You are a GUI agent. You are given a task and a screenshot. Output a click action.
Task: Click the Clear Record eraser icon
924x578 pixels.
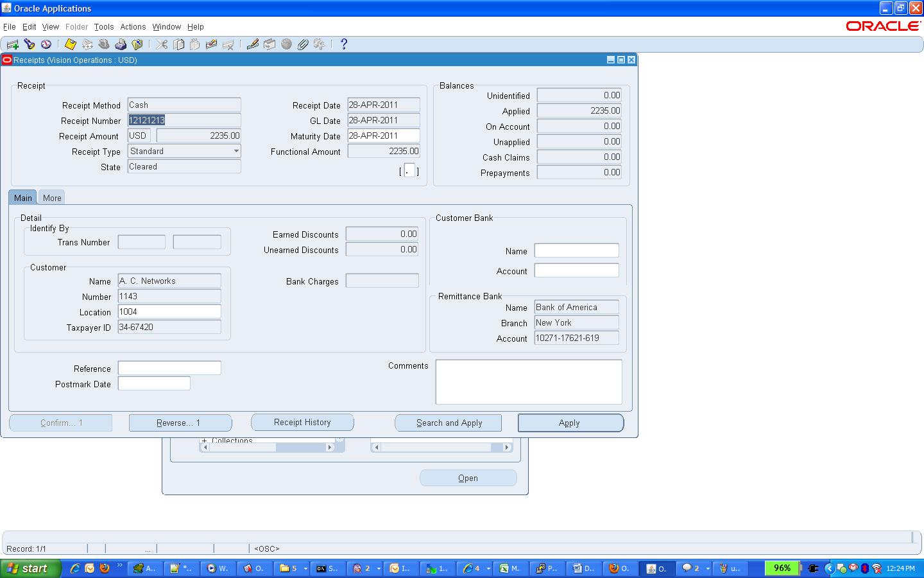click(x=211, y=44)
